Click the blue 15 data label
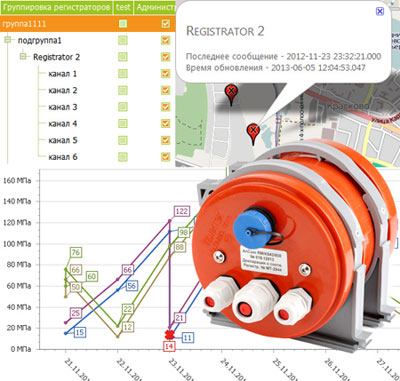The height and width of the screenshot is (381, 400). click(79, 332)
